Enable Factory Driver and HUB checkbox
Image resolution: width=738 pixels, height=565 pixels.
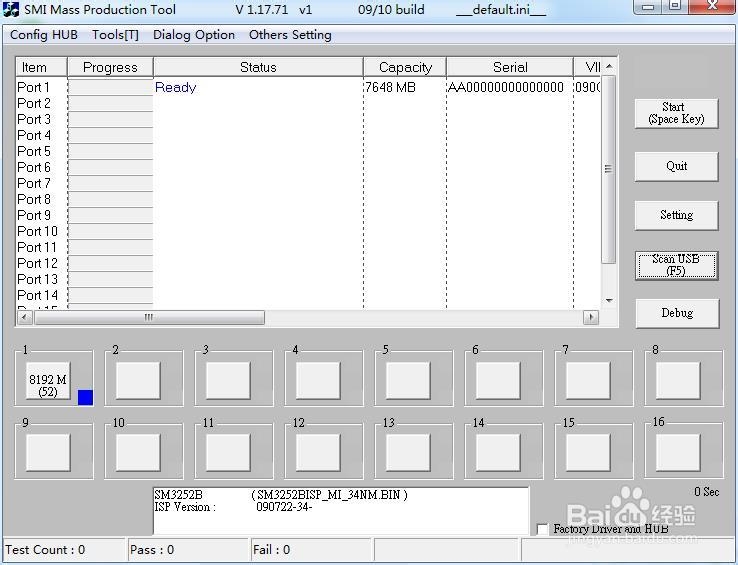pyautogui.click(x=543, y=529)
